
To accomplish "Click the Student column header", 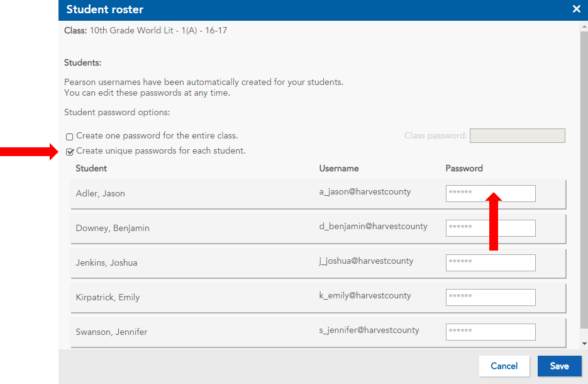I will click(x=93, y=168).
